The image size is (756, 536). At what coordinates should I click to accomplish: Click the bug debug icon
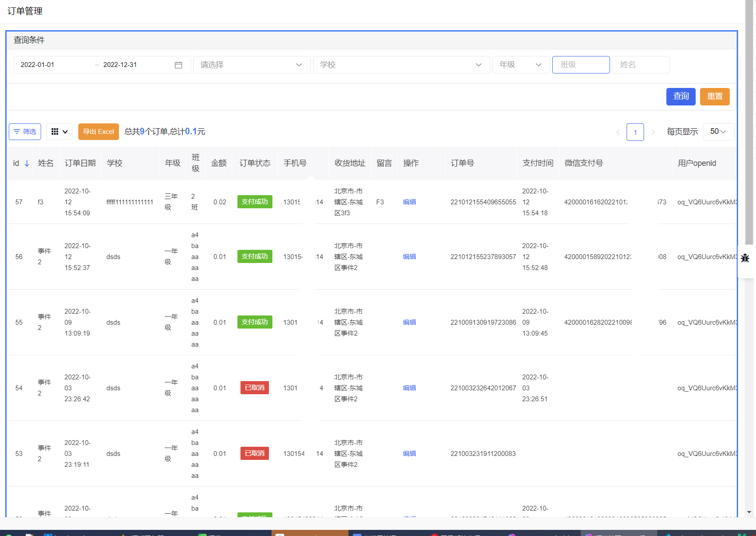pos(746,258)
